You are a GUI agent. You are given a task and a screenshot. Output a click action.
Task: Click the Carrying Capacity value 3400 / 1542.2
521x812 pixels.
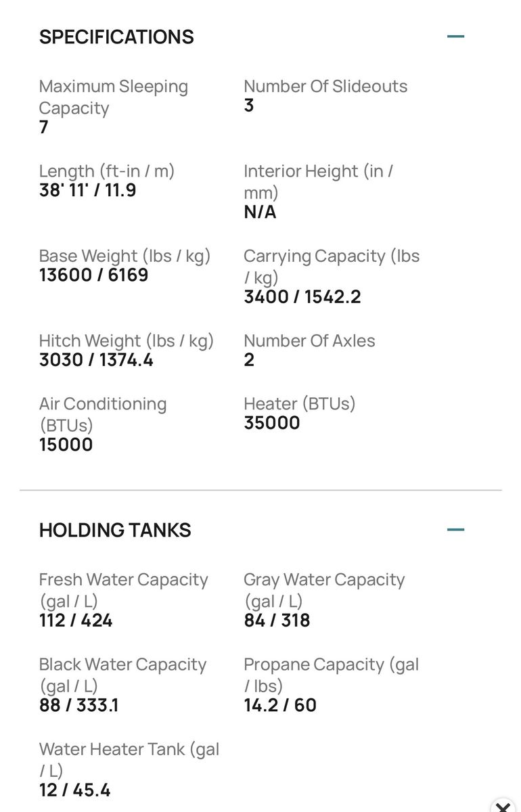tap(302, 297)
